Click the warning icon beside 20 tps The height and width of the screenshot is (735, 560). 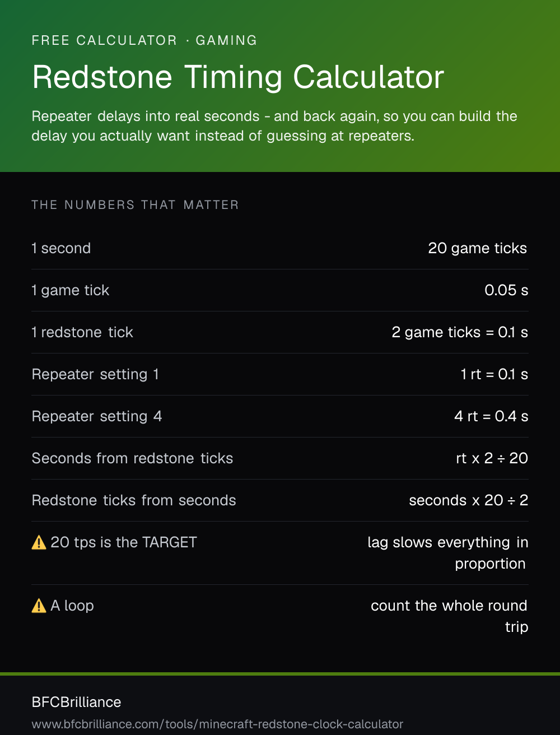[39, 542]
